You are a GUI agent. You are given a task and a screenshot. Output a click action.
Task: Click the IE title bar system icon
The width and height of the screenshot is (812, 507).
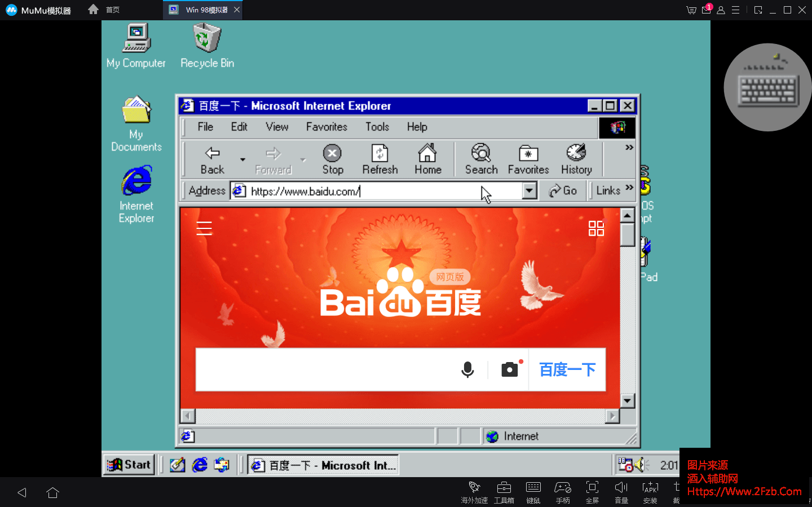coord(187,105)
